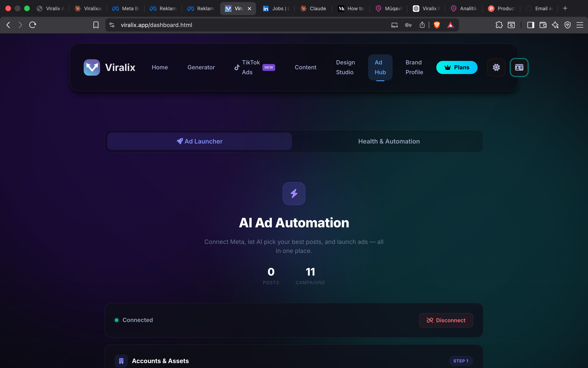
Task: Bookmark this page icon
Action: (x=96, y=25)
